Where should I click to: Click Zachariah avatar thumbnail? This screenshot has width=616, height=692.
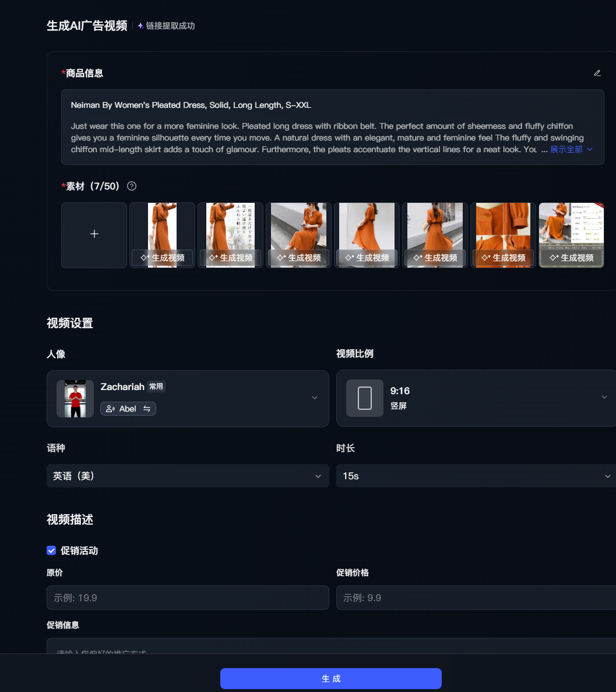pyautogui.click(x=75, y=399)
